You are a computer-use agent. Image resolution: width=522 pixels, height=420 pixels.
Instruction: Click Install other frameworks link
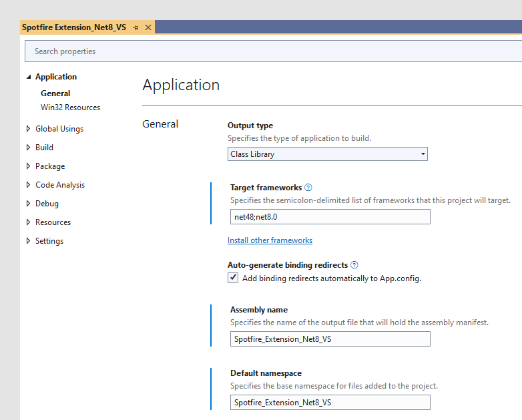pos(270,240)
